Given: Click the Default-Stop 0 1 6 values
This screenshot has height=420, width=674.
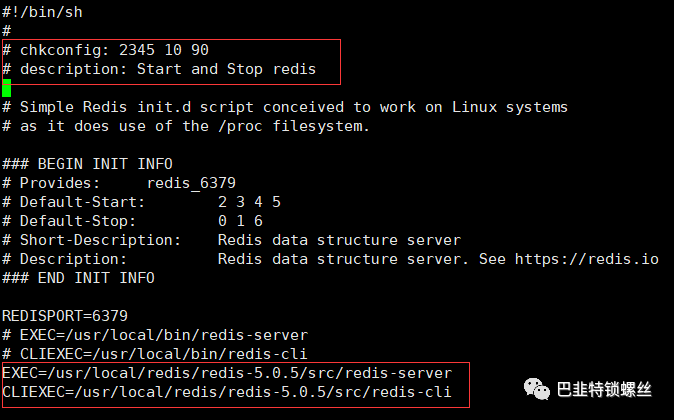Looking at the screenshot, I should pyautogui.click(x=240, y=221).
